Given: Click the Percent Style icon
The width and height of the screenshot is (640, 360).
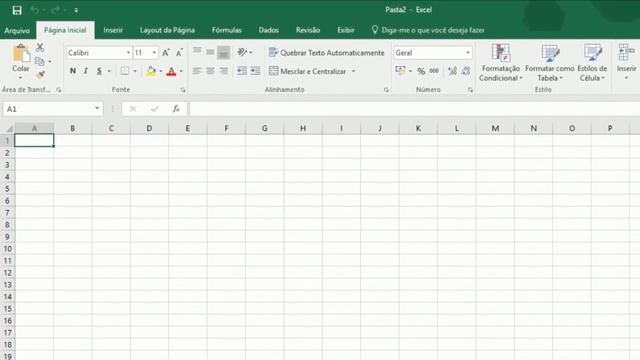Looking at the screenshot, I should coord(421,71).
